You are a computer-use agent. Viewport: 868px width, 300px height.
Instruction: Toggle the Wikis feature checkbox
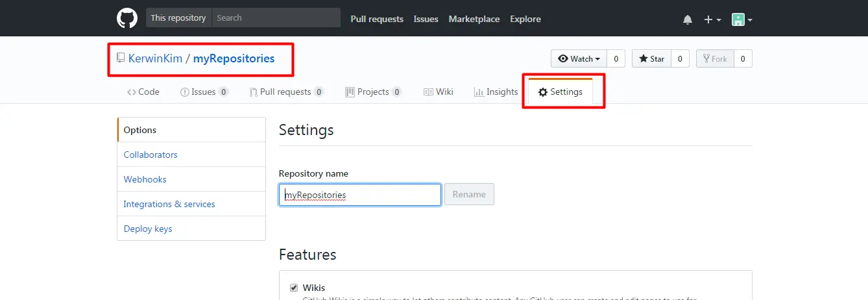click(x=294, y=288)
